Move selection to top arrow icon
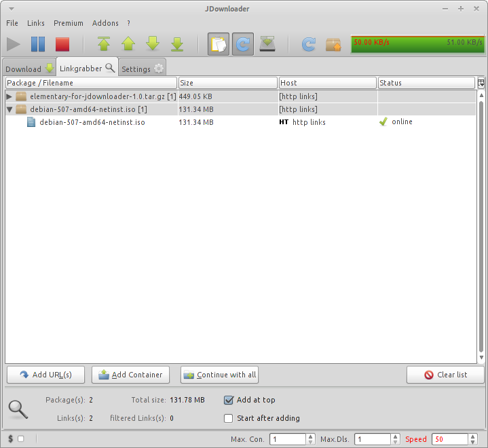 click(x=104, y=44)
